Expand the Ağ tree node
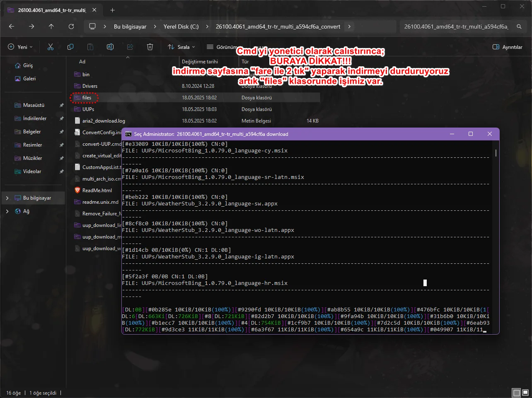This screenshot has width=532, height=398. click(x=7, y=211)
